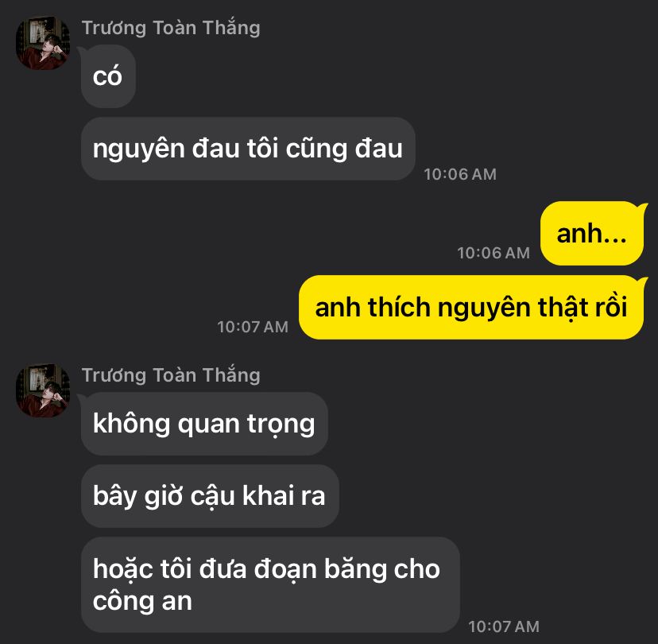The width and height of the screenshot is (658, 644).
Task: Click the 10:06 AM timestamp beside 'nguyên đau tôi cũng đau'
Action: point(460,174)
